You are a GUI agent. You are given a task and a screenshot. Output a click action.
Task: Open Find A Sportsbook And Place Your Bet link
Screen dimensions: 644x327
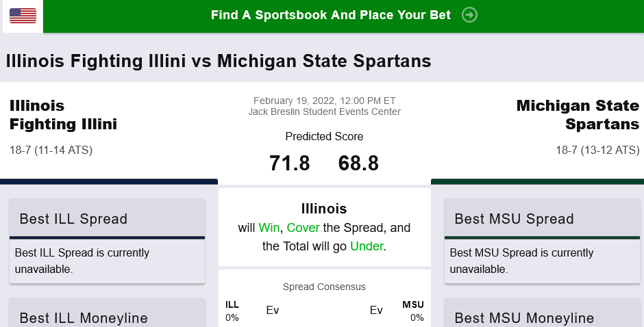pyautogui.click(x=331, y=15)
